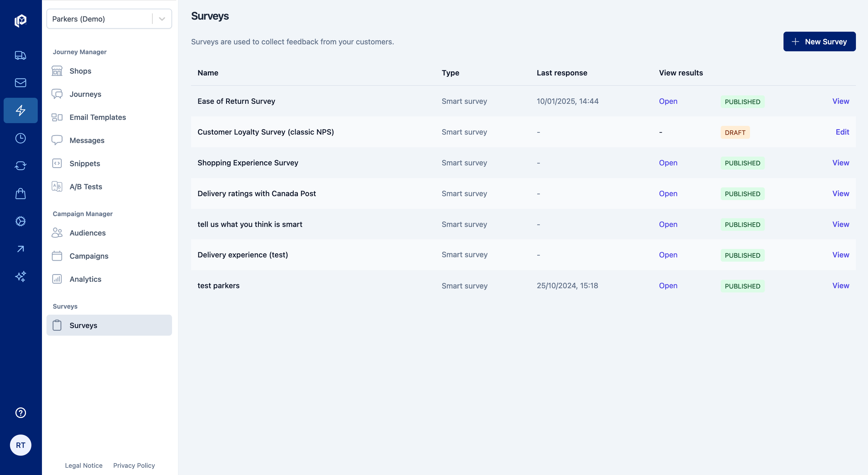The width and height of the screenshot is (868, 475).
Task: Open the sparkle stars icon in rail
Action: (21, 276)
